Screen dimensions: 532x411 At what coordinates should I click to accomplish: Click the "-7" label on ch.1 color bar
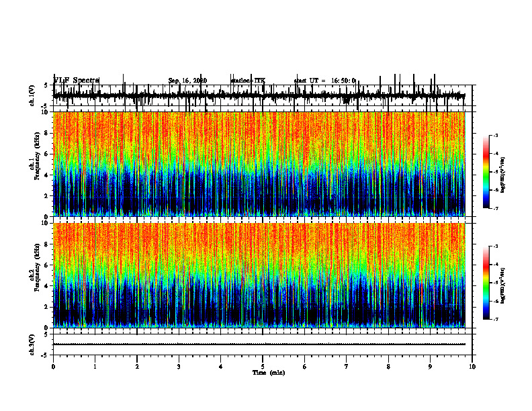[496, 208]
